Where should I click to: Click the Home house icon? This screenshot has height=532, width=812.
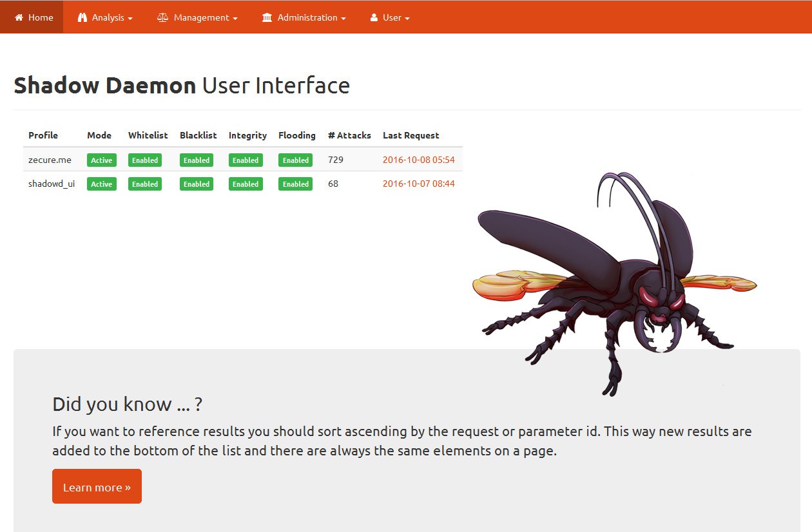[x=19, y=17]
